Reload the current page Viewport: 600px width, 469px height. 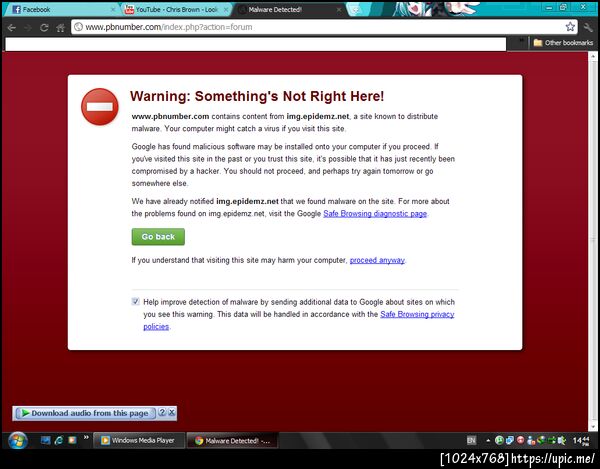pos(44,28)
